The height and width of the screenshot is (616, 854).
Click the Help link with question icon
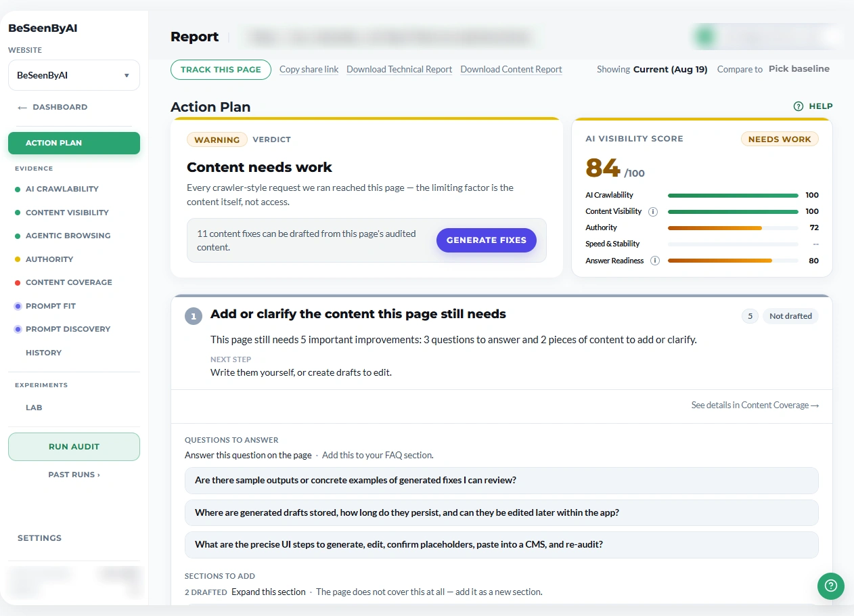click(x=813, y=106)
